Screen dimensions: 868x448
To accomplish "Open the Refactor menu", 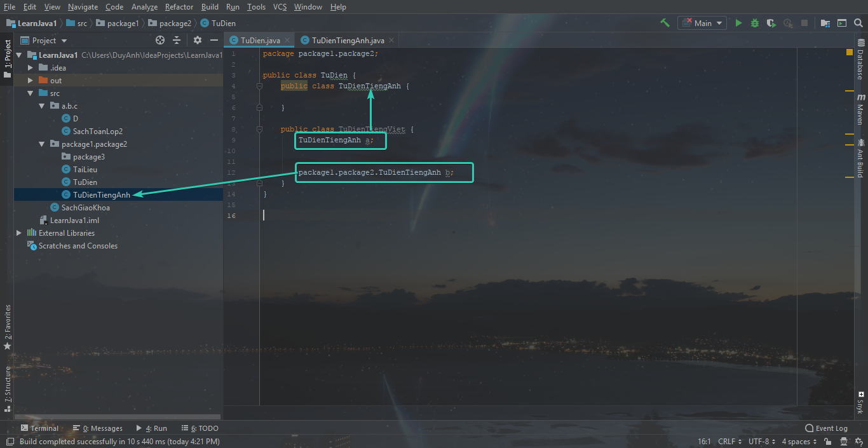I will coord(179,7).
